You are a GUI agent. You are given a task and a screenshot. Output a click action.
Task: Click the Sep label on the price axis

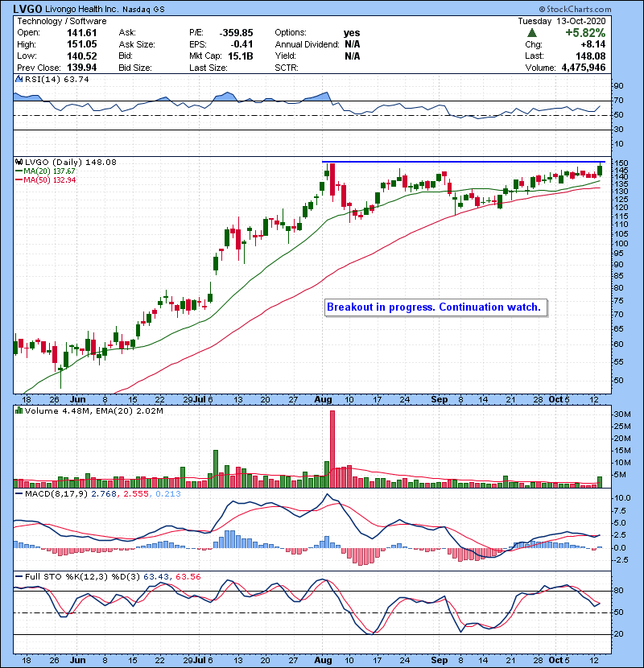[x=439, y=400]
